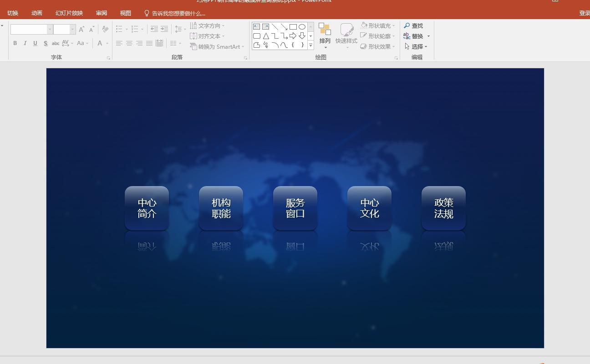Center-align the paragraph text
Viewport: 590px width, 364px height.
129,43
